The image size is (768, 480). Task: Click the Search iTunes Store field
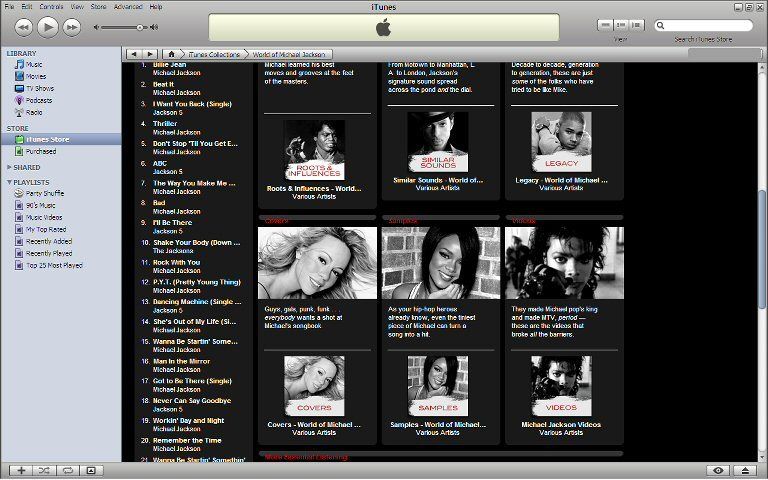pos(703,25)
